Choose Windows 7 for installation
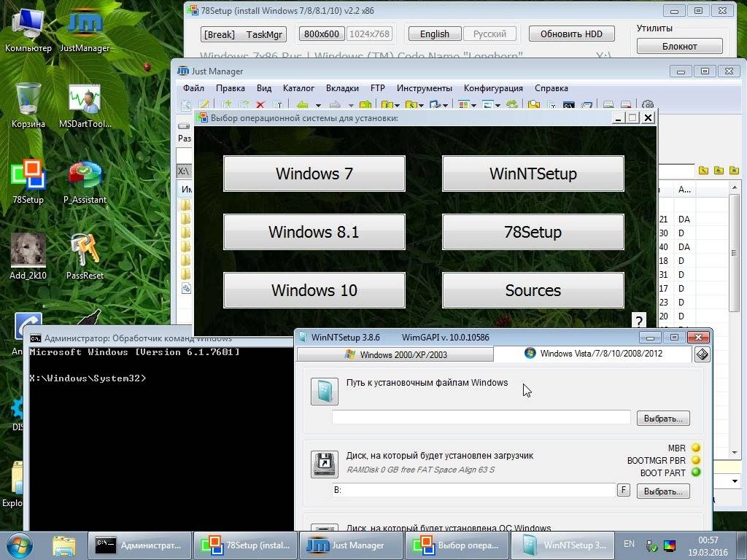Viewport: 747px width, 560px height. 314,174
